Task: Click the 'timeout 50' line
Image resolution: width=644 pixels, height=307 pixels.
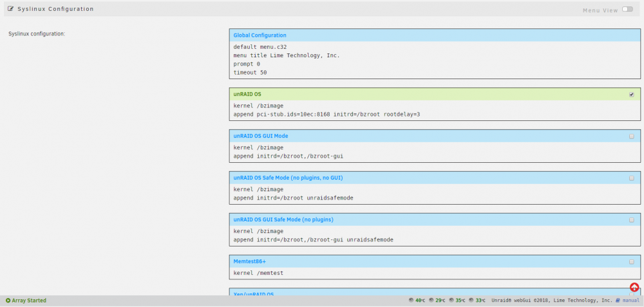Action: point(250,73)
